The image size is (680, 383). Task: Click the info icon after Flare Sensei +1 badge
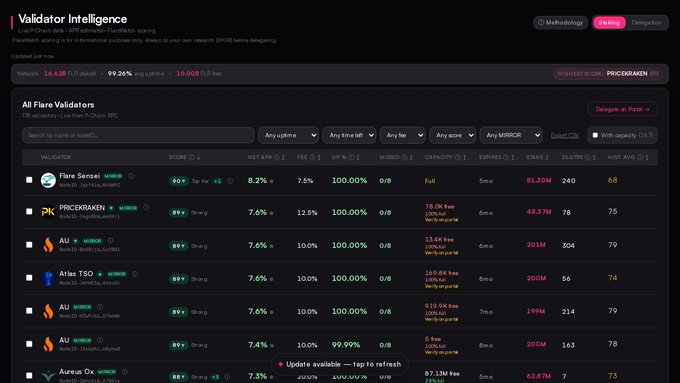[230, 181]
